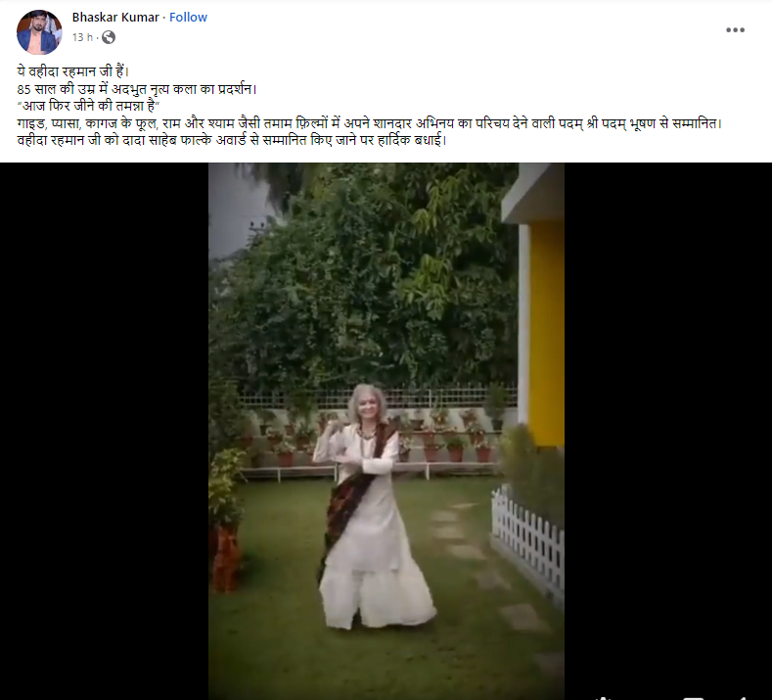Click the black letterbox left of video
This screenshot has height=700, width=772.
(x=105, y=431)
